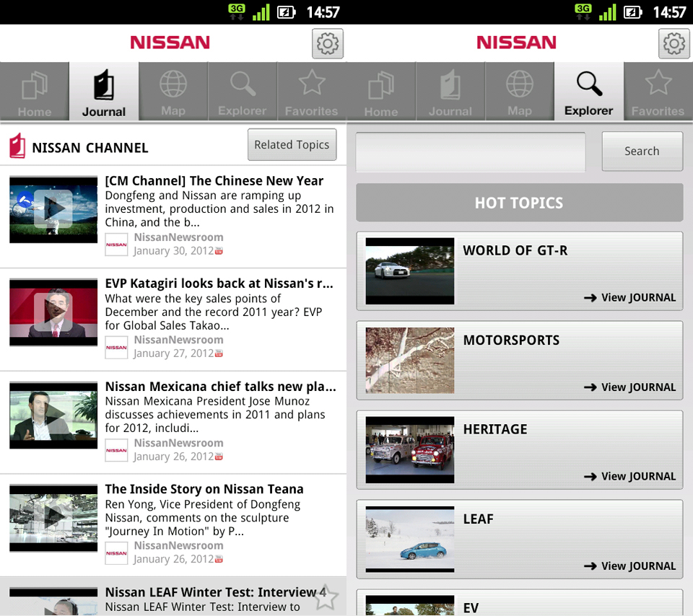Click NissanNewsroom logo under Nissan Mexicana item

click(x=116, y=450)
